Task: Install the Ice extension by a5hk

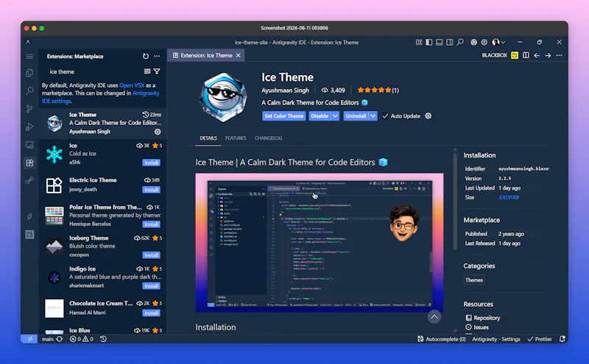Action: [x=152, y=163]
